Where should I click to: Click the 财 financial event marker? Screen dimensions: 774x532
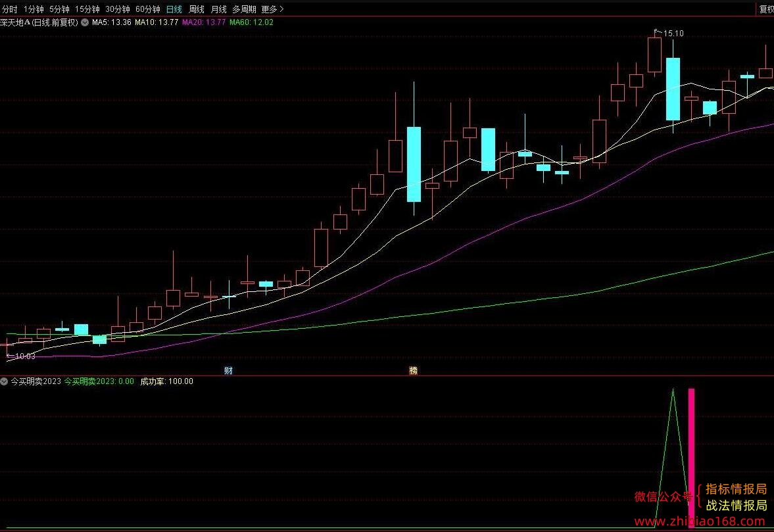(228, 371)
